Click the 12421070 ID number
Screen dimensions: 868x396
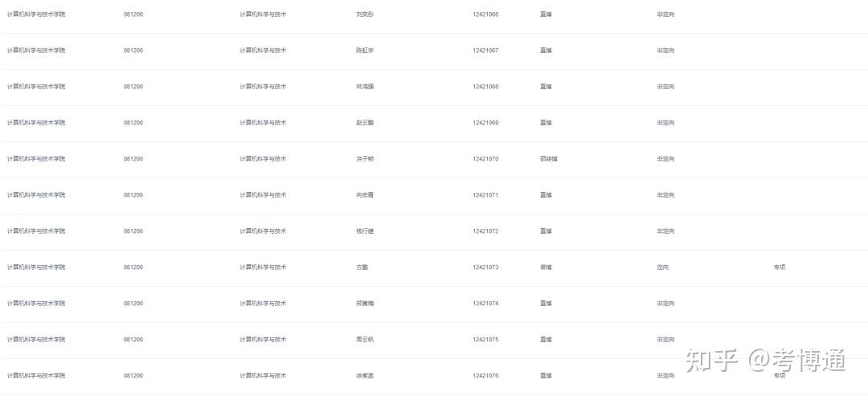(x=485, y=159)
